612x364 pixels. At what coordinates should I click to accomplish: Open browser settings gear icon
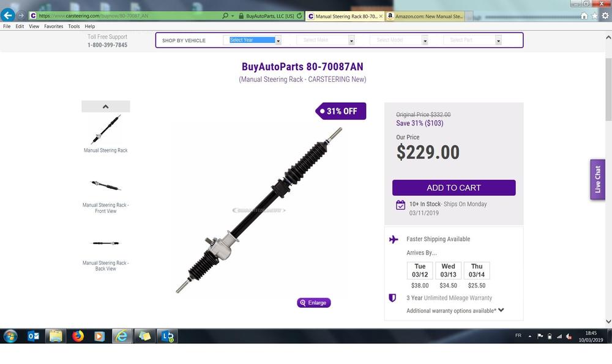[x=605, y=16]
